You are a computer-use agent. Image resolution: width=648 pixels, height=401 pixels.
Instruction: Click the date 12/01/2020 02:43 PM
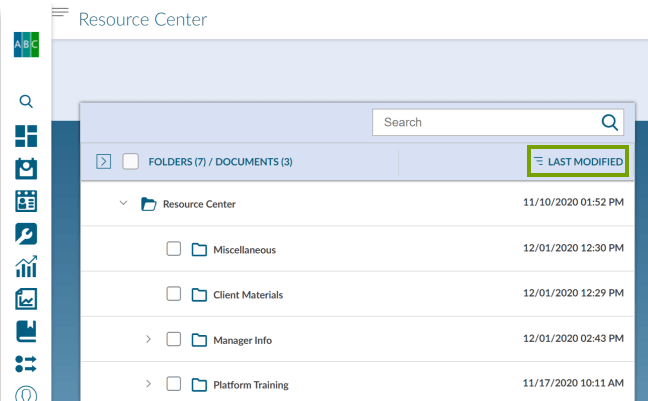click(573, 339)
